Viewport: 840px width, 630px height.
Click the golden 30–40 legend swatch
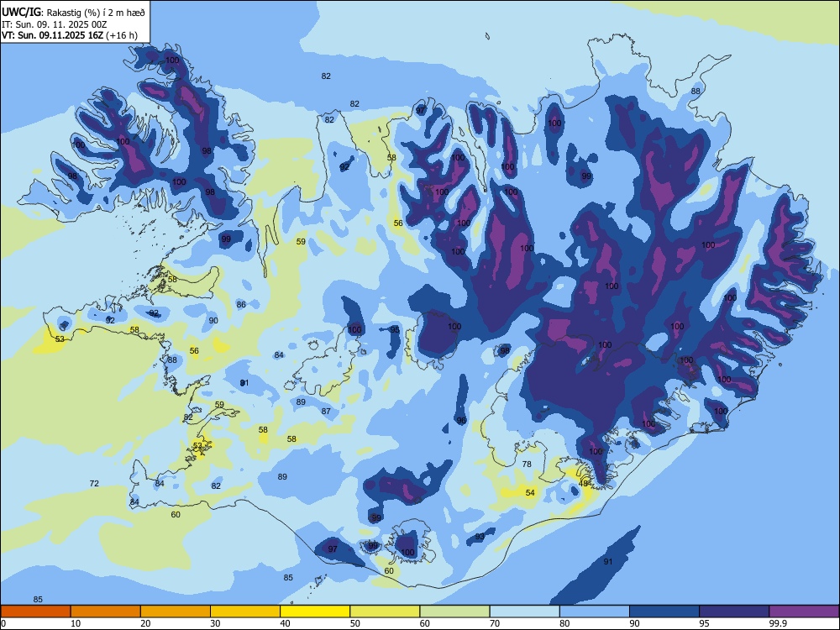245,612
